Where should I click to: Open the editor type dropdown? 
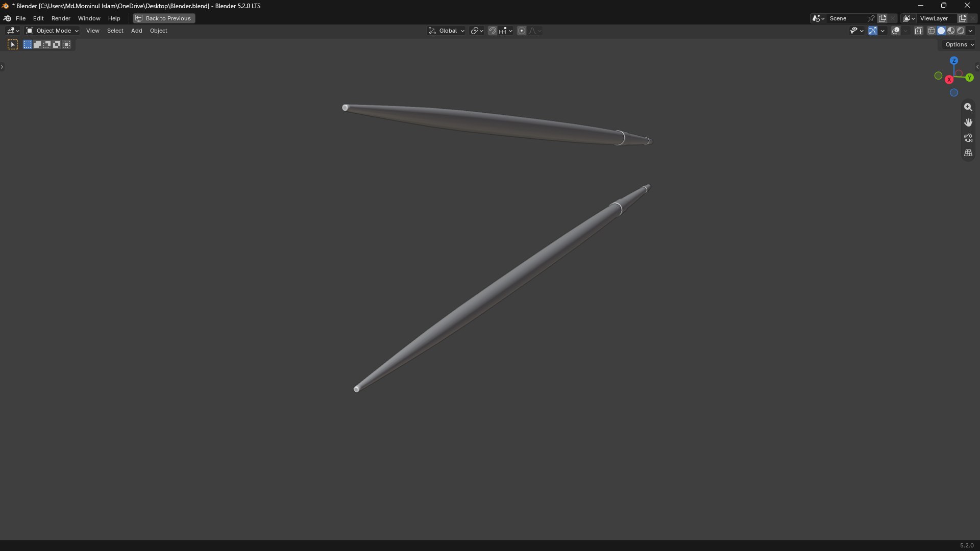[13, 31]
